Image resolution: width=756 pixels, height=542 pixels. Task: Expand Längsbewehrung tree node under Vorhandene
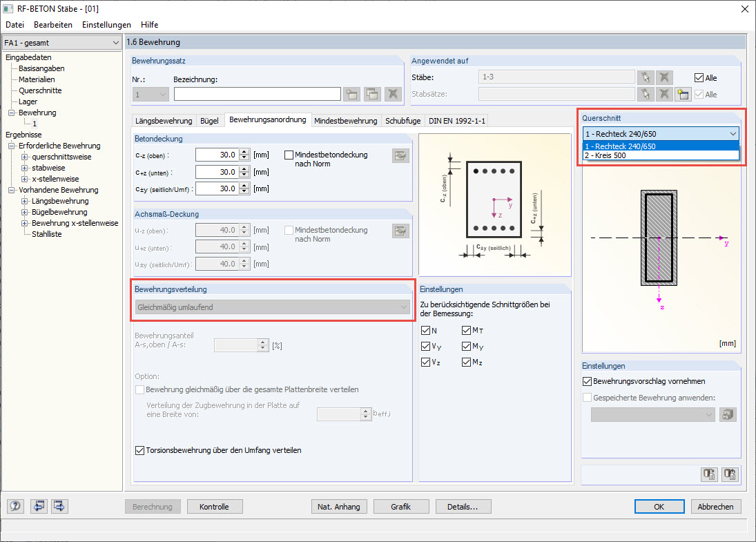24,201
